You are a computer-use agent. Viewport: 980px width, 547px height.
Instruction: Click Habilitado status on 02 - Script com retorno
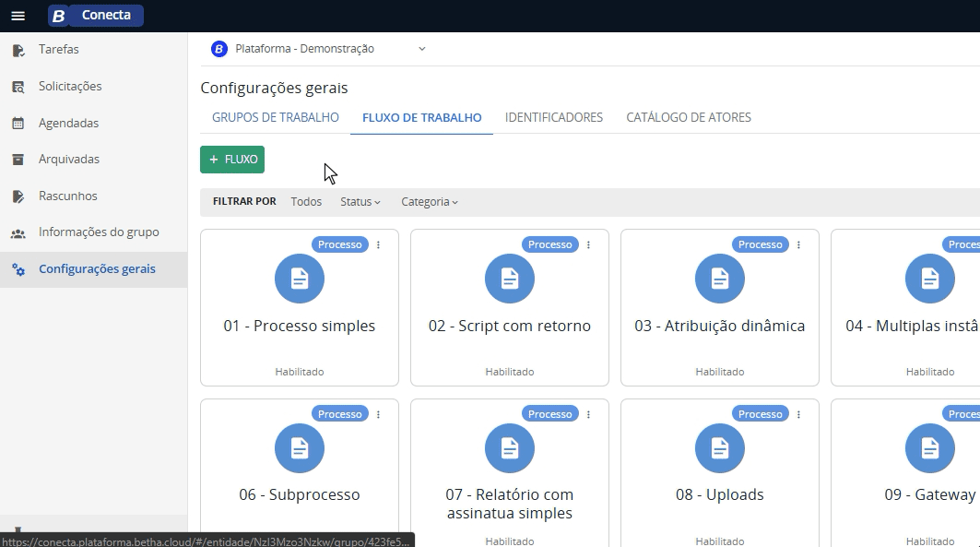coord(510,372)
